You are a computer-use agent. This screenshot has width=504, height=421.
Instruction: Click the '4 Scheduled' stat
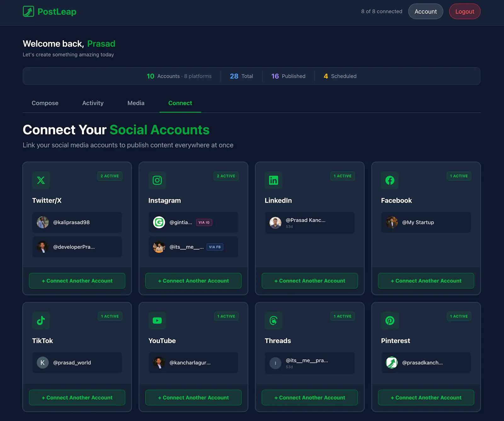[x=340, y=76]
